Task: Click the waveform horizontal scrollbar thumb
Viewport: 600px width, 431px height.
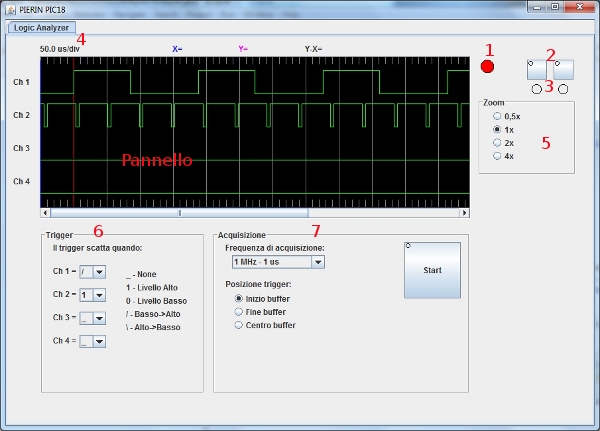Action: pos(180,213)
